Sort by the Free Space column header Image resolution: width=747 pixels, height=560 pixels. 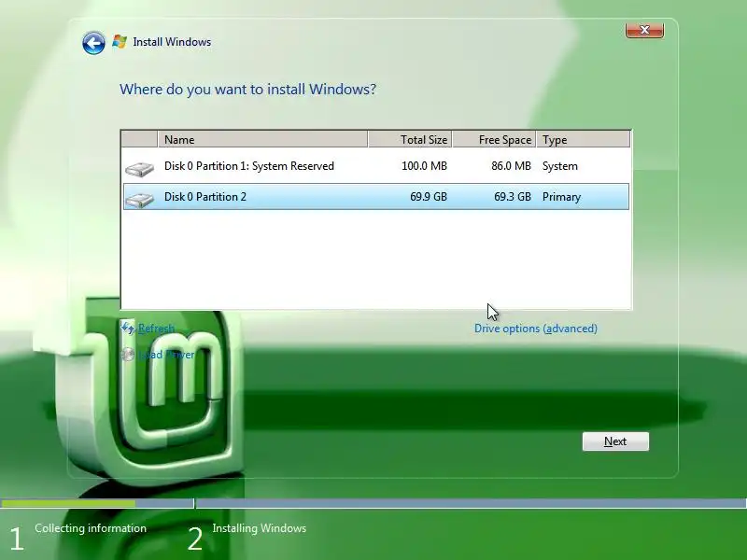[x=494, y=139]
